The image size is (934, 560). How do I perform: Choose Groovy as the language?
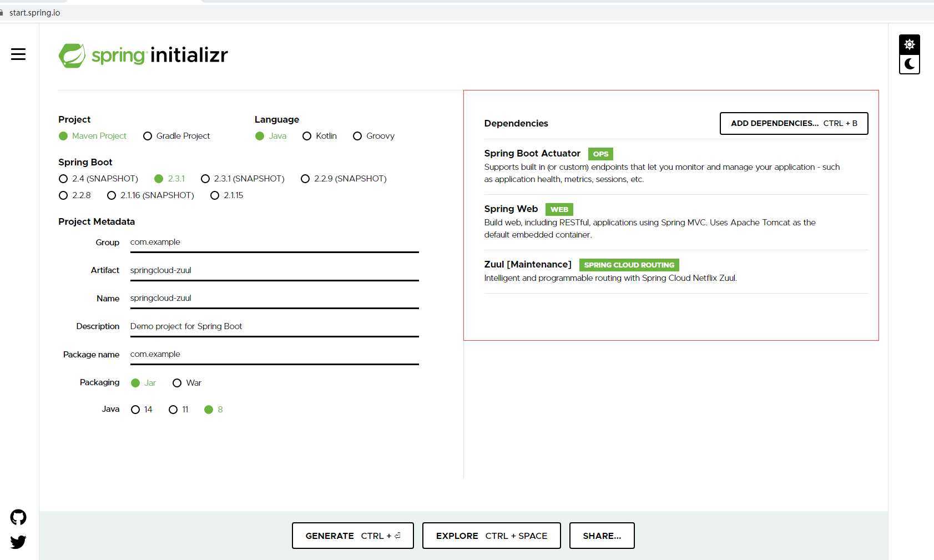373,136
